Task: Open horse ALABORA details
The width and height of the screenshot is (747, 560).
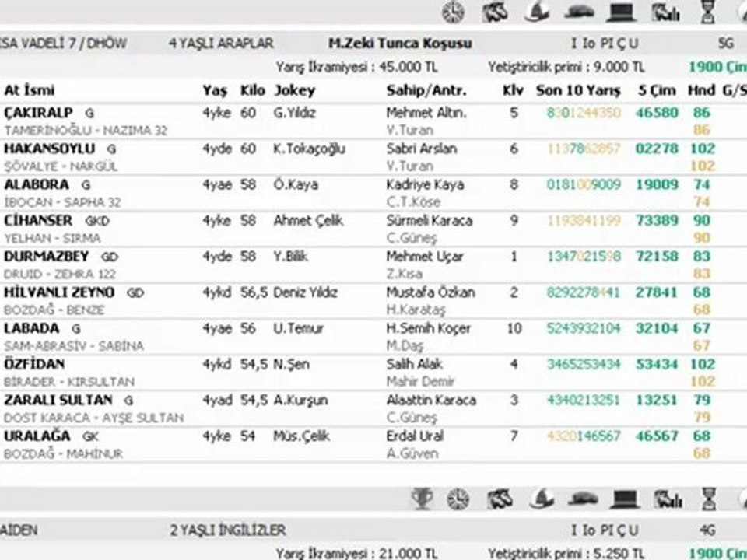Action: [x=37, y=184]
